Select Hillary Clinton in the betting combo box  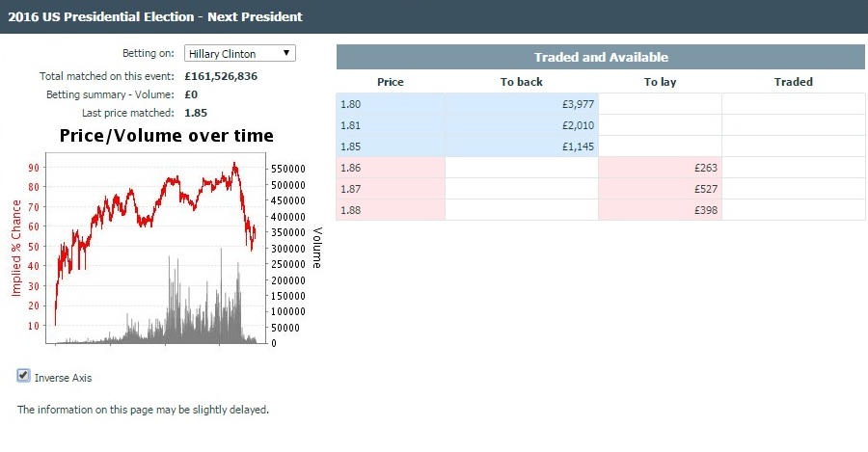click(240, 53)
